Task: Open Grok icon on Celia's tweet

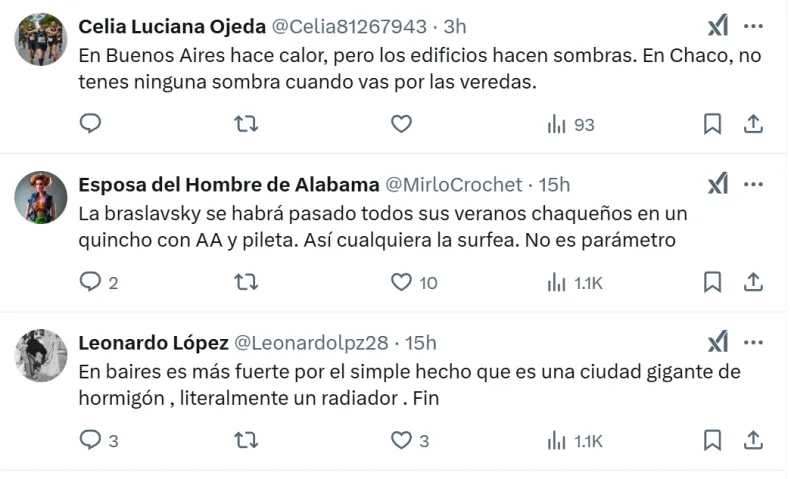Action: [x=718, y=26]
